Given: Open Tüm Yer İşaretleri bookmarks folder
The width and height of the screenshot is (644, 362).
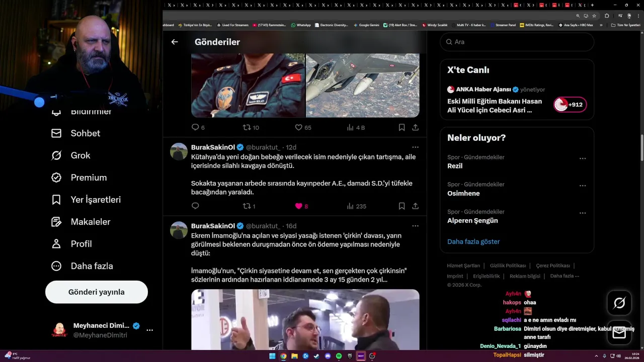Looking at the screenshot, I should (x=625, y=25).
